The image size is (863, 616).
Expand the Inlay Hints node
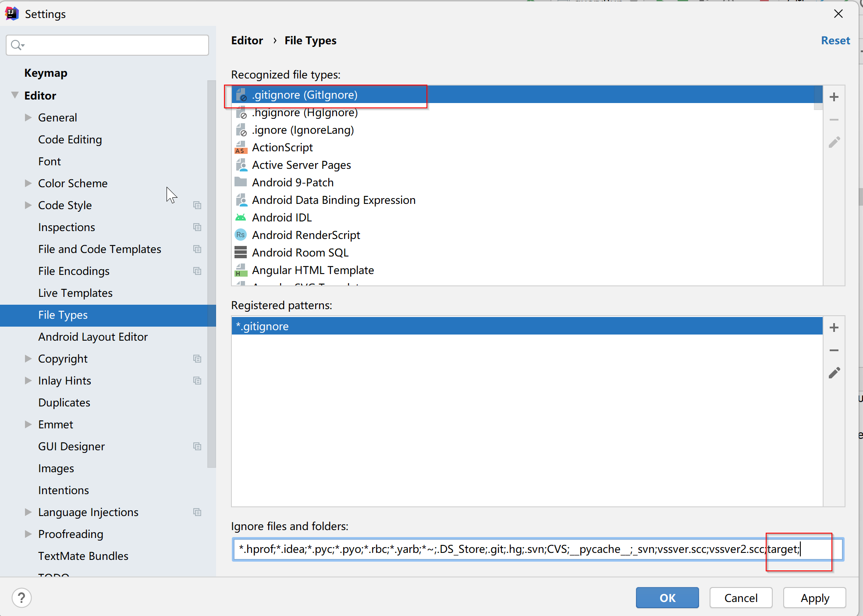(x=28, y=381)
